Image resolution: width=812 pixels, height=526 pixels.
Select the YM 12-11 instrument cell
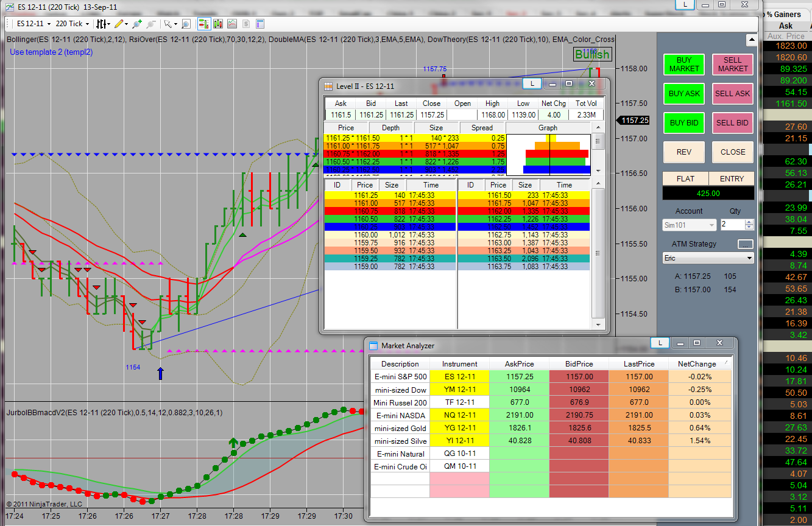[460, 390]
